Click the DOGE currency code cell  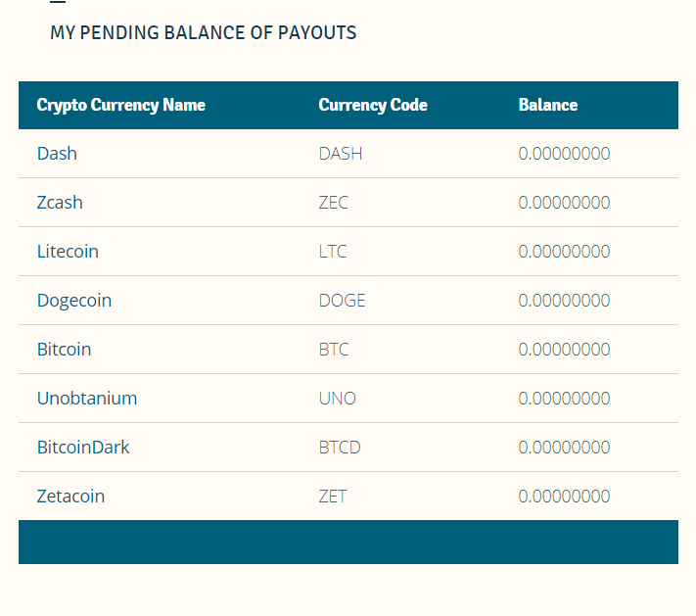(343, 301)
